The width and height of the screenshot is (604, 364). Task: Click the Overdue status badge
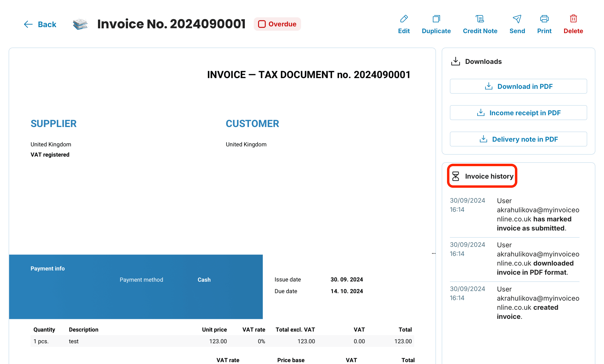click(x=277, y=24)
